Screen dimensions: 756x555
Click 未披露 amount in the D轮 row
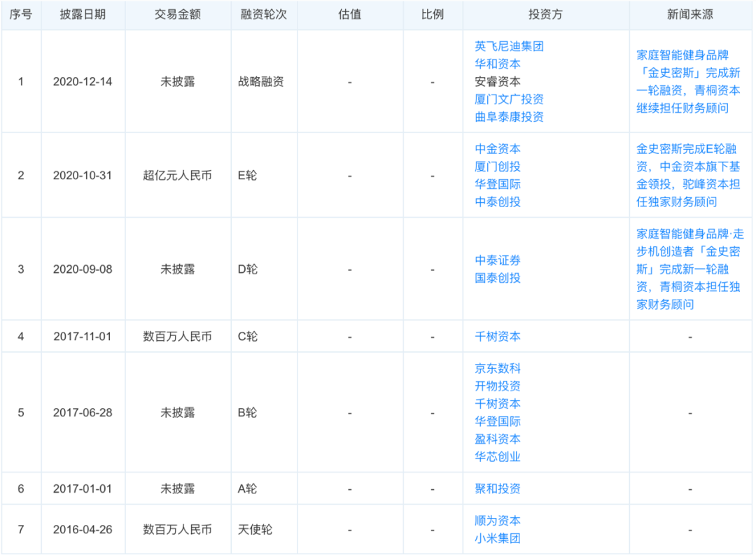click(x=177, y=269)
